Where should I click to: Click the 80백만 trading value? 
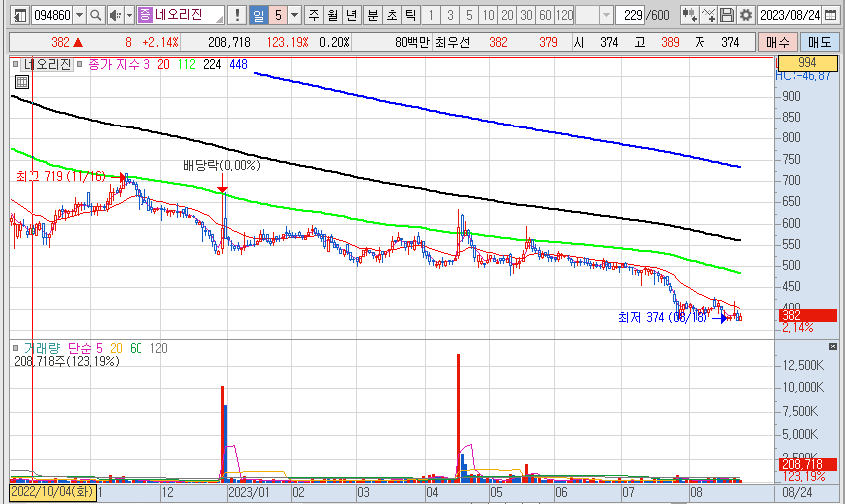[413, 42]
